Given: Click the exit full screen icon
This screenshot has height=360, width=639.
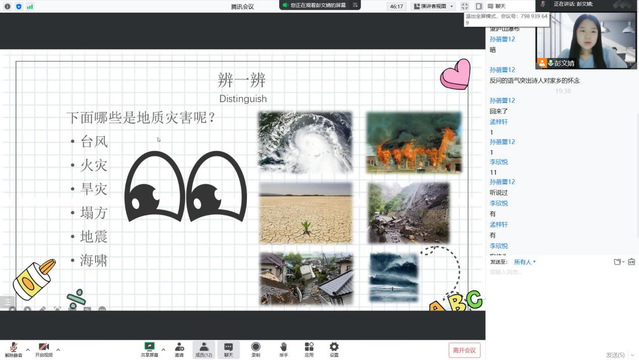Looking at the screenshot, I should click(x=465, y=6).
